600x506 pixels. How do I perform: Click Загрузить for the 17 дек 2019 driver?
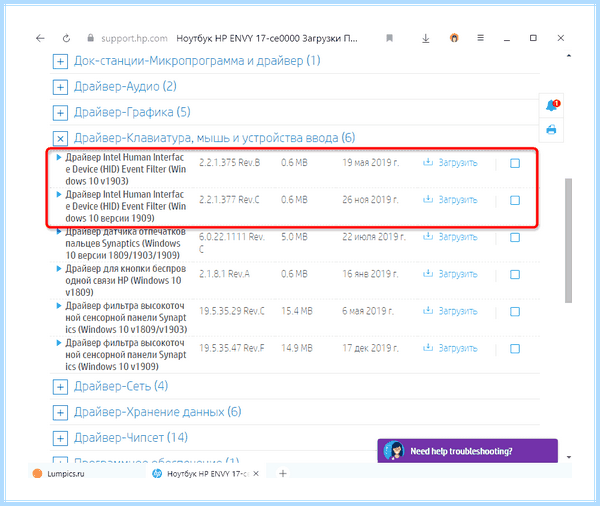point(458,348)
